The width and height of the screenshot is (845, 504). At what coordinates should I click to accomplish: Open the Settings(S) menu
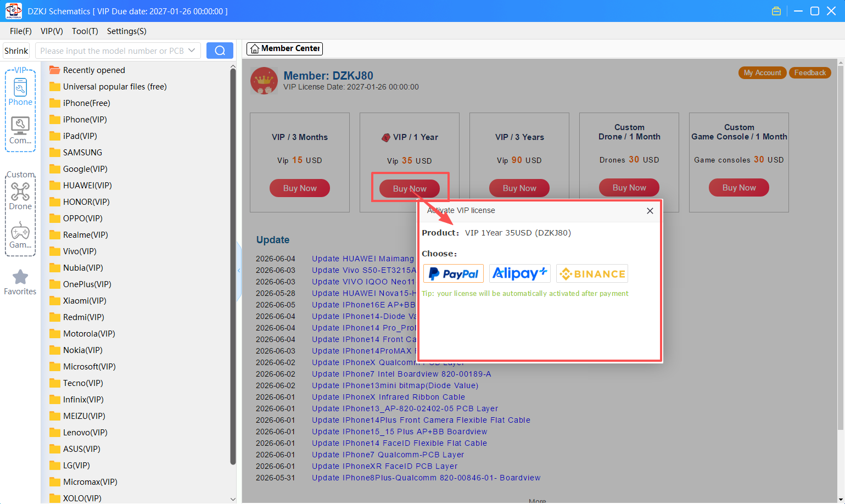coord(127,31)
